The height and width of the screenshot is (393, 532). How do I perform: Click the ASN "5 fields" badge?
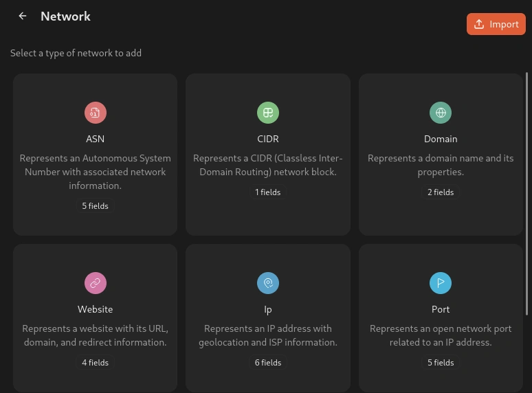(96, 206)
